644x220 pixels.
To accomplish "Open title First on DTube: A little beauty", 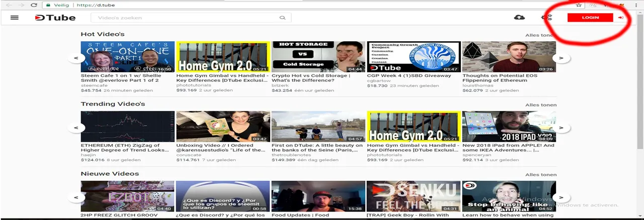I will tap(317, 148).
